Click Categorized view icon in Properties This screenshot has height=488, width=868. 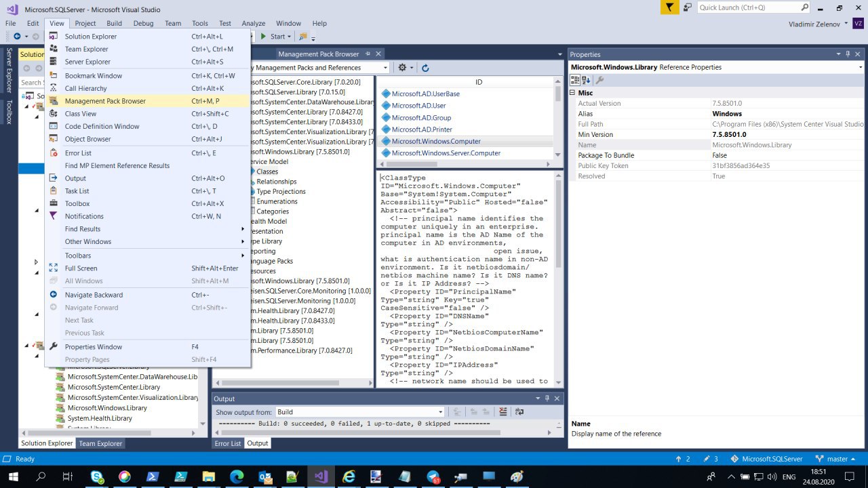coord(575,80)
